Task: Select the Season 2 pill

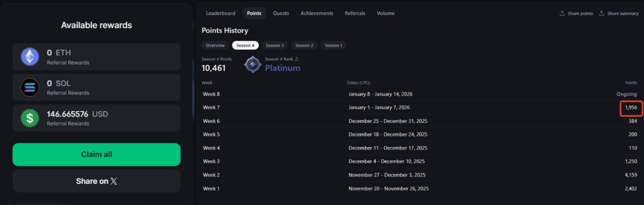Action: pos(304,45)
